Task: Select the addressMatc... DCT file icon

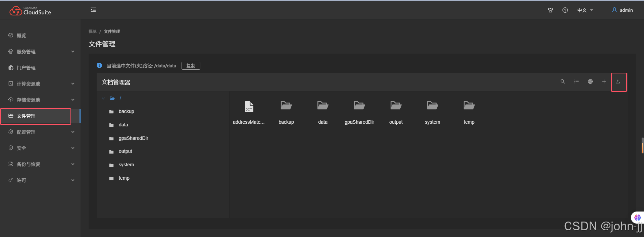Action: coord(249,107)
